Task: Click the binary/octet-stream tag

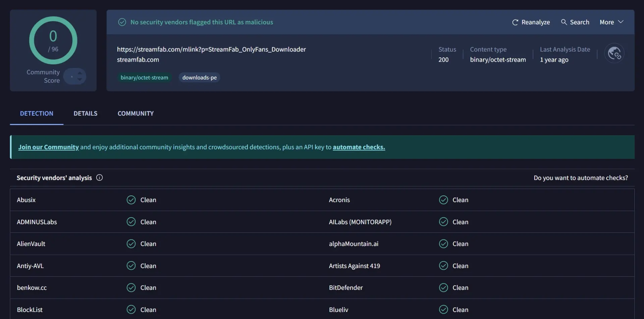Action: point(144,77)
